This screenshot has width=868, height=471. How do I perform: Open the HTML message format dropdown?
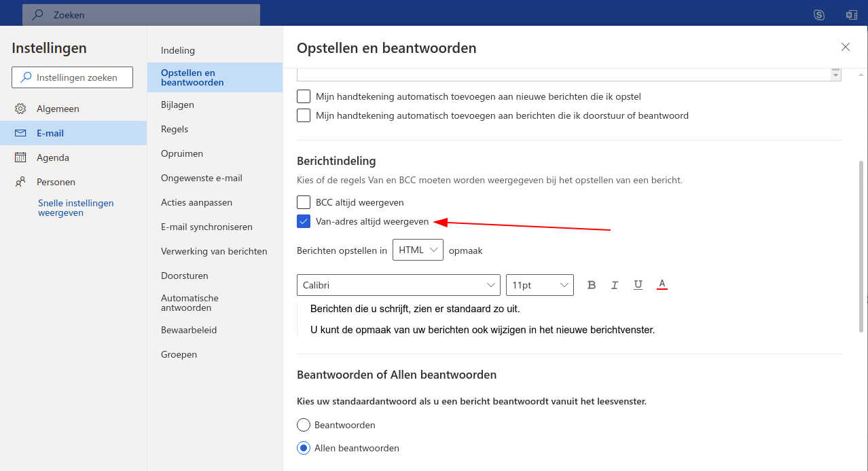tap(418, 250)
